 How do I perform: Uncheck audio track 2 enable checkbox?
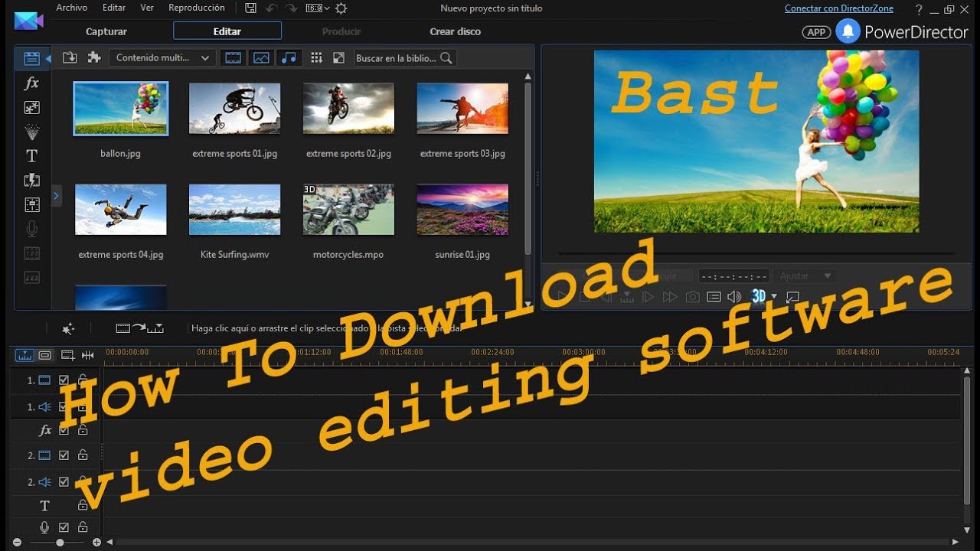coord(64,482)
